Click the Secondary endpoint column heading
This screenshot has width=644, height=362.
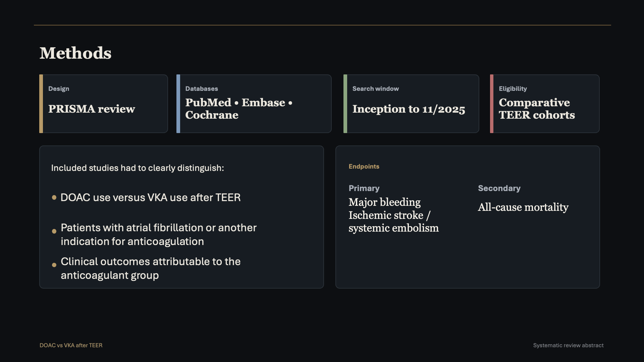click(499, 188)
